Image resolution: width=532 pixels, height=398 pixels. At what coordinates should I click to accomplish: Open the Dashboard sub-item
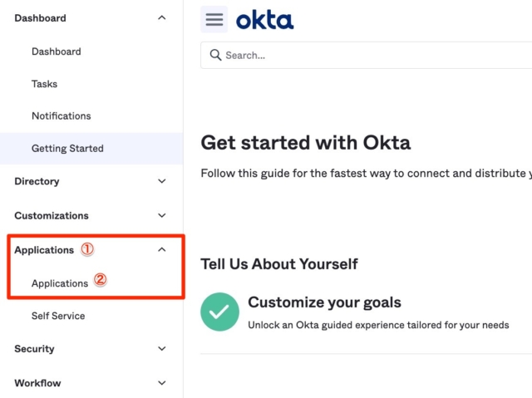(x=57, y=52)
